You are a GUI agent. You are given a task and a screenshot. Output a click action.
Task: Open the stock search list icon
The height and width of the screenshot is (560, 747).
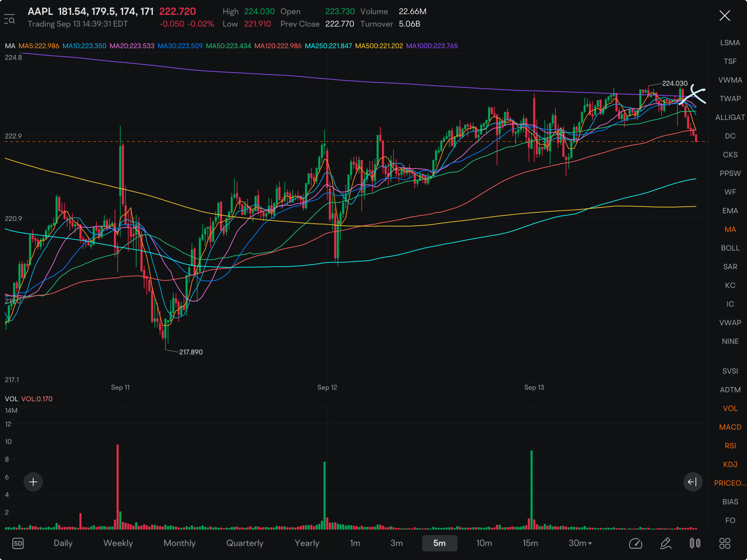[9, 19]
